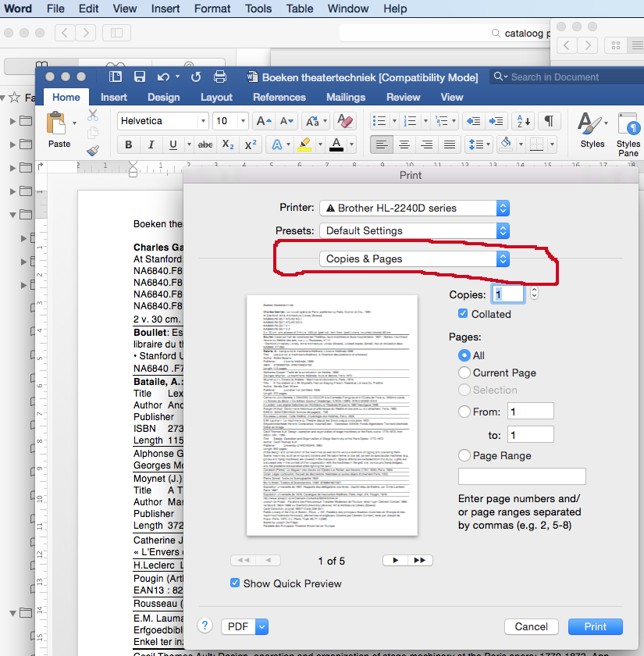Viewport: 644px width, 656px height.
Task: Apply the black font color
Action: [x=336, y=144]
